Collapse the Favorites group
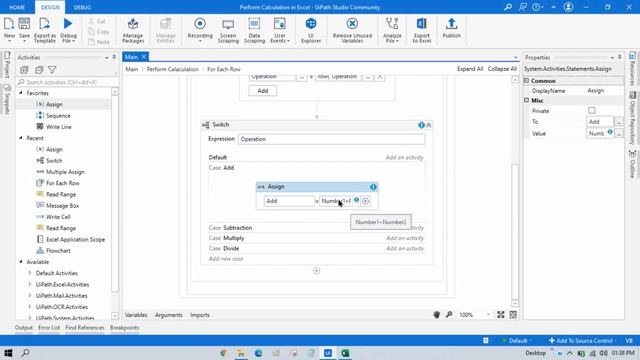Viewport: 640px width, 360px height. pos(21,93)
